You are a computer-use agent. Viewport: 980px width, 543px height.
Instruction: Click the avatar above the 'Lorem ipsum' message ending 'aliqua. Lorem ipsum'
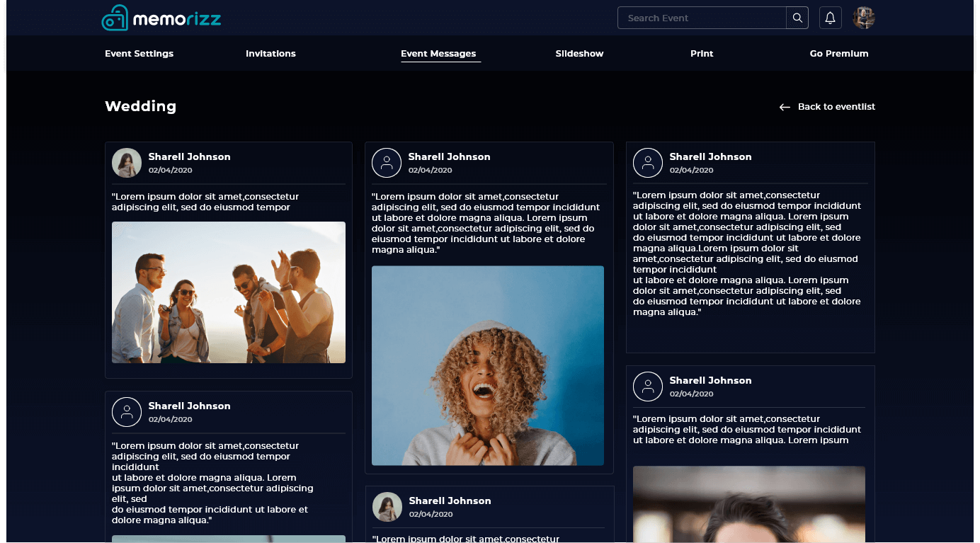point(648,387)
